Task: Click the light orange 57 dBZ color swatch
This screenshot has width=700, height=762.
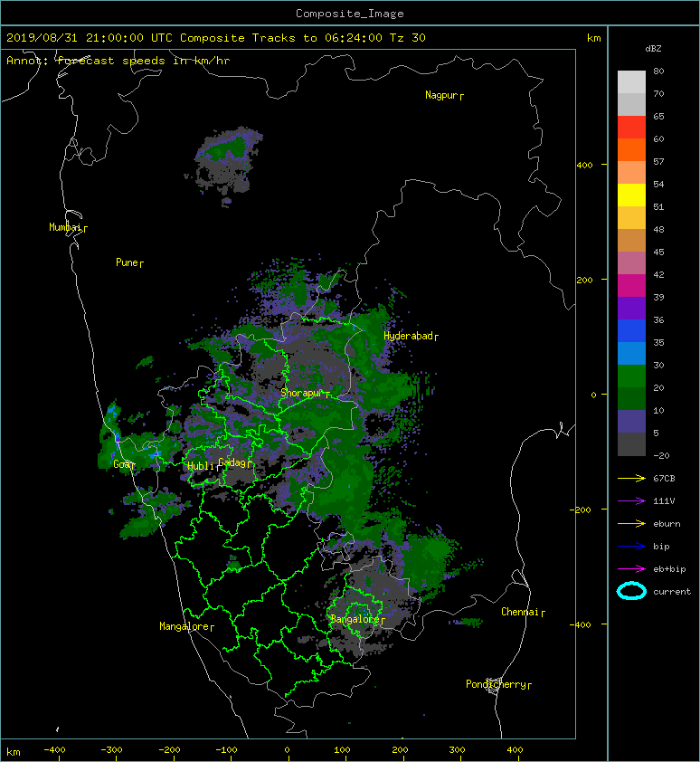Action: click(x=631, y=173)
